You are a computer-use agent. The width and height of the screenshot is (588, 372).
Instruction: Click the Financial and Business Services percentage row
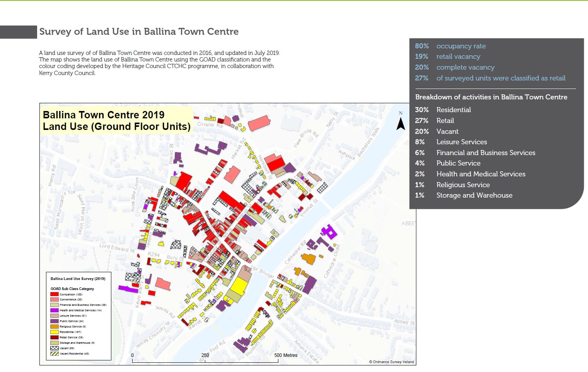coord(475,153)
